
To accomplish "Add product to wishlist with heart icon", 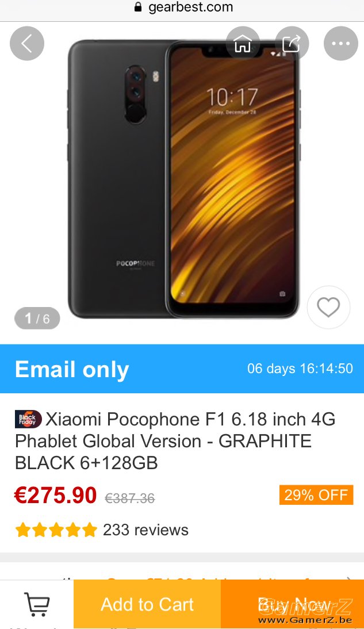I will pyautogui.click(x=328, y=307).
